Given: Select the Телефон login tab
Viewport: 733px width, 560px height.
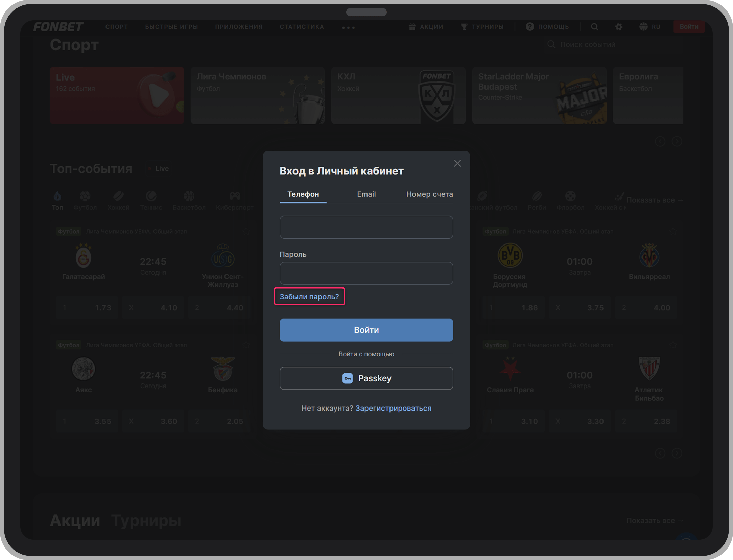Looking at the screenshot, I should click(303, 194).
